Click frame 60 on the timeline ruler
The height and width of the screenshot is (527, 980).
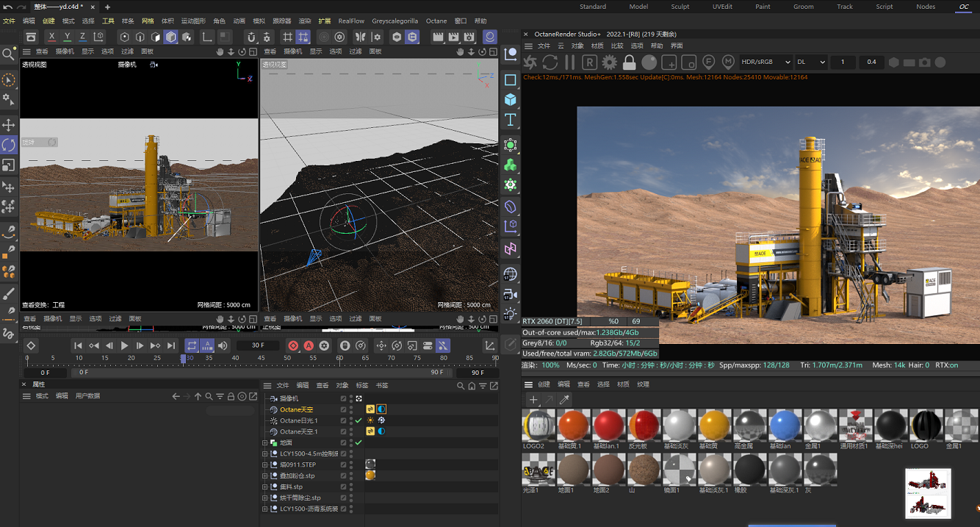click(339, 359)
